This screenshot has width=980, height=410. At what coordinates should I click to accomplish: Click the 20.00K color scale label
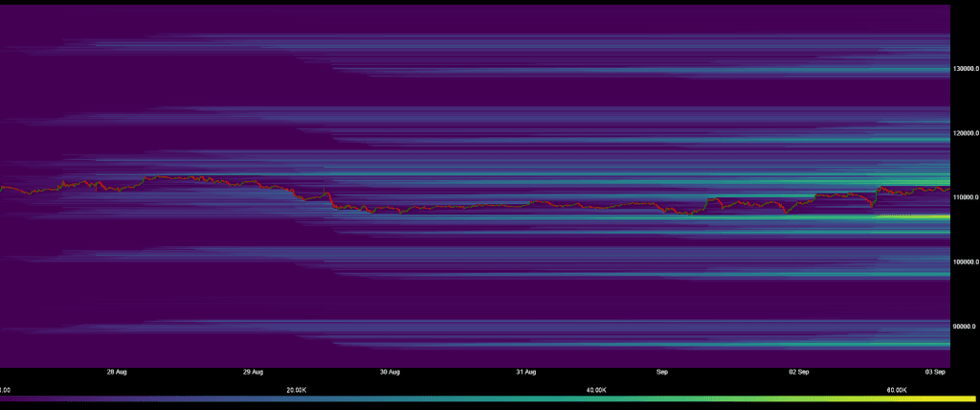(x=297, y=390)
